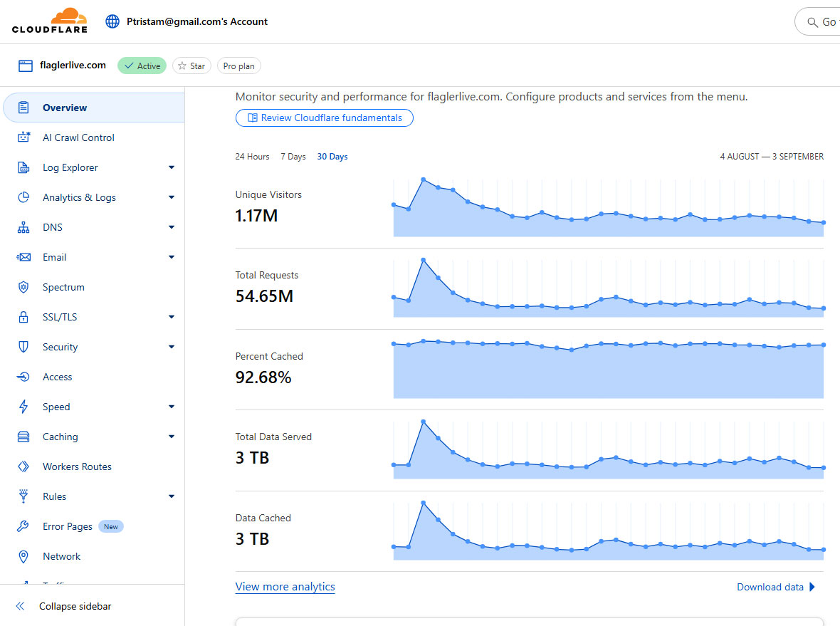Click the flaglerlive.com domain name

[x=73, y=66]
